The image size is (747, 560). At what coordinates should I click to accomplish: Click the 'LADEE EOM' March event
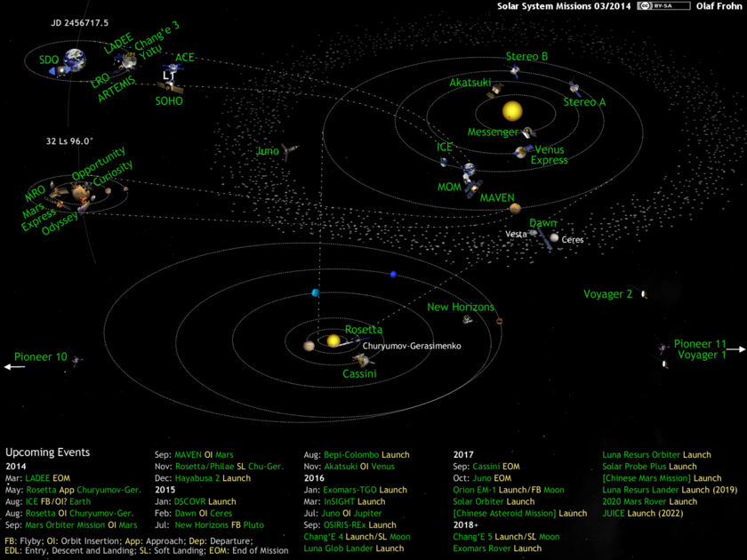(48, 478)
